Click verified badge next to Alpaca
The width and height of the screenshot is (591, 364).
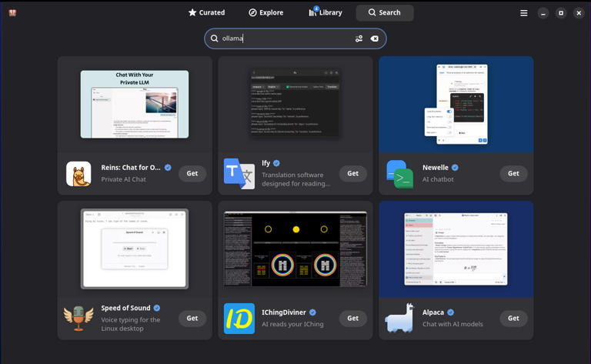pos(450,312)
